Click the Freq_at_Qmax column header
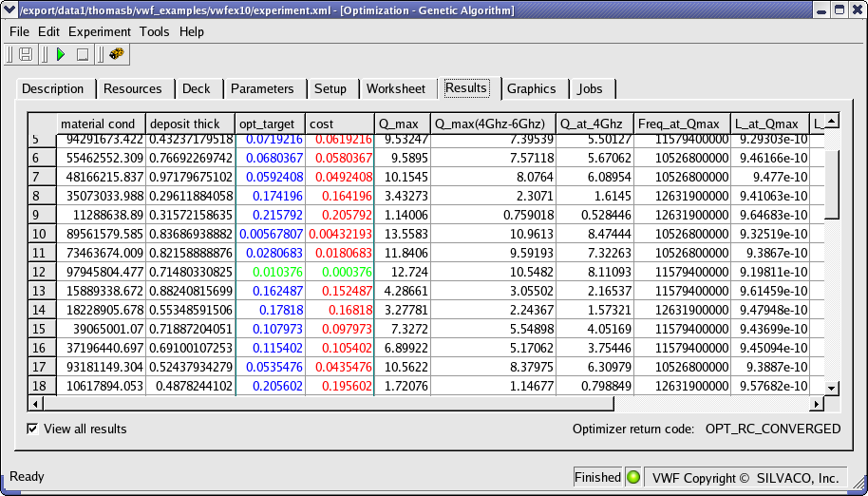 pos(682,124)
